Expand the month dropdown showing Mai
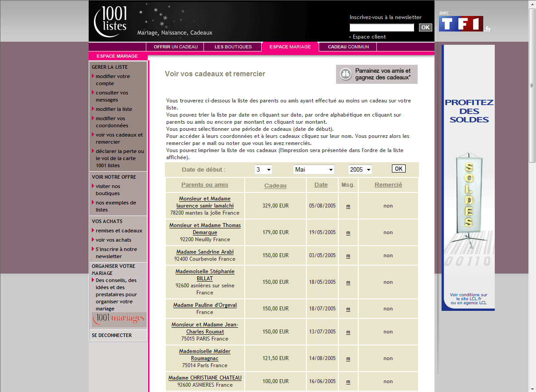This screenshot has width=536, height=392. pyautogui.click(x=313, y=169)
